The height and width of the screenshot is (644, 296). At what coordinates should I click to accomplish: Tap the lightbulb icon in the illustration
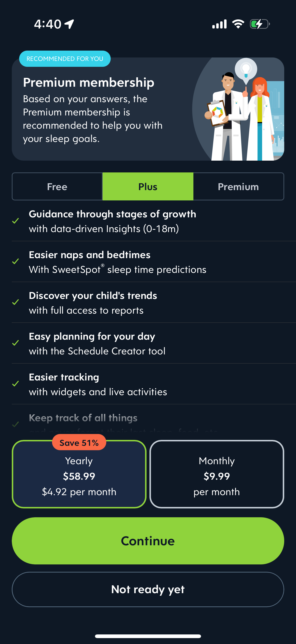[246, 70]
